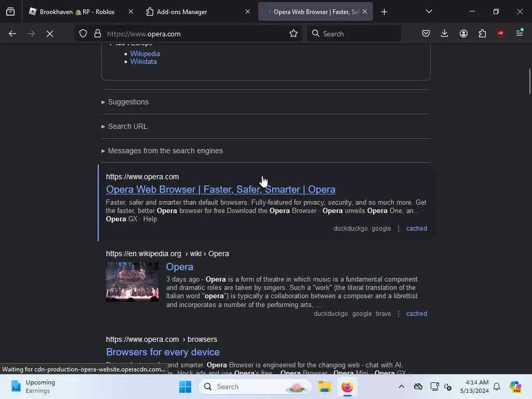Show hidden system tray icons
The width and height of the screenshot is (532, 399).
coord(402,387)
